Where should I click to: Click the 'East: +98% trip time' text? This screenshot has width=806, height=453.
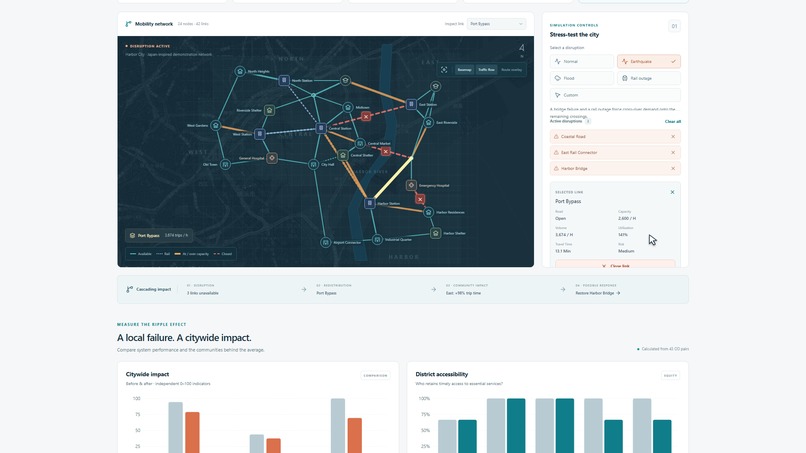pos(463,293)
